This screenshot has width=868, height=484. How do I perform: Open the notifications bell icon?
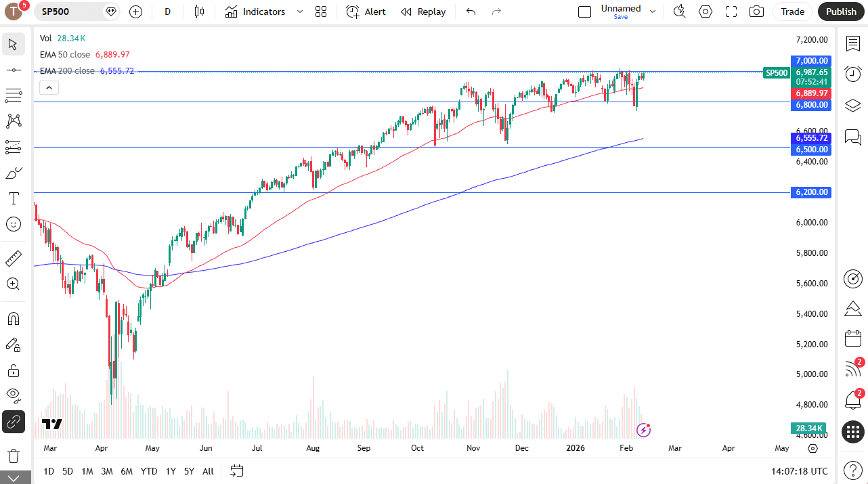pyautogui.click(x=853, y=400)
